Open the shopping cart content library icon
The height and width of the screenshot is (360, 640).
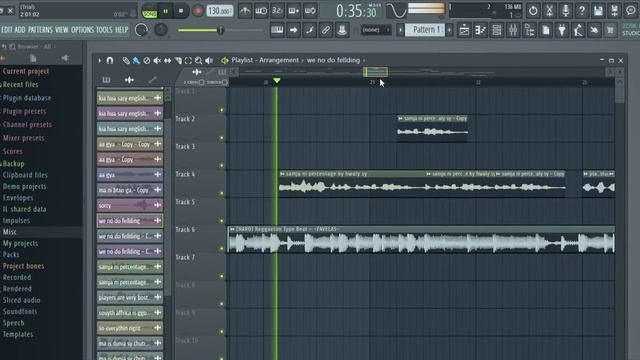[x=610, y=30]
